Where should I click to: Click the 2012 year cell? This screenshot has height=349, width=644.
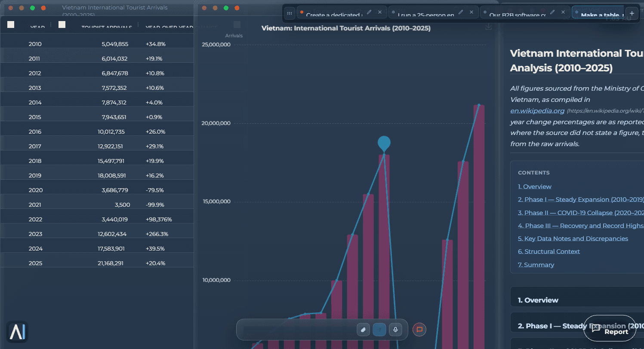(35, 73)
